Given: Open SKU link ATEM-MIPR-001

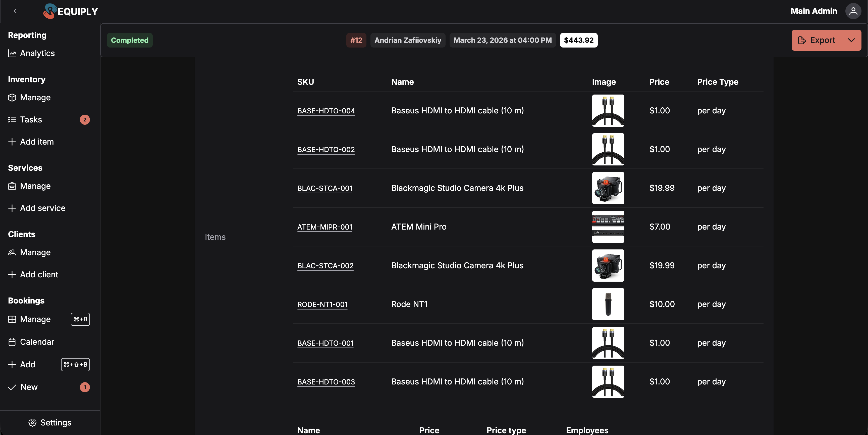Looking at the screenshot, I should [324, 227].
